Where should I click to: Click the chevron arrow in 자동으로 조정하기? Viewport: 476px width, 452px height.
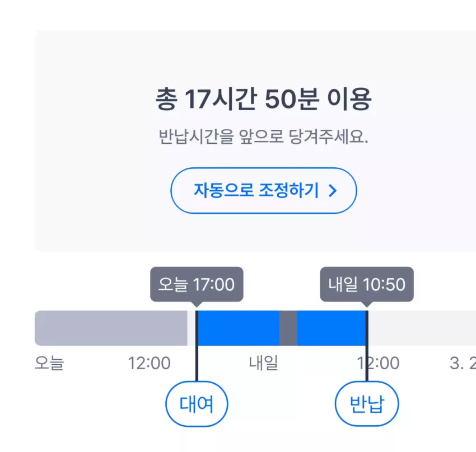coord(333,191)
